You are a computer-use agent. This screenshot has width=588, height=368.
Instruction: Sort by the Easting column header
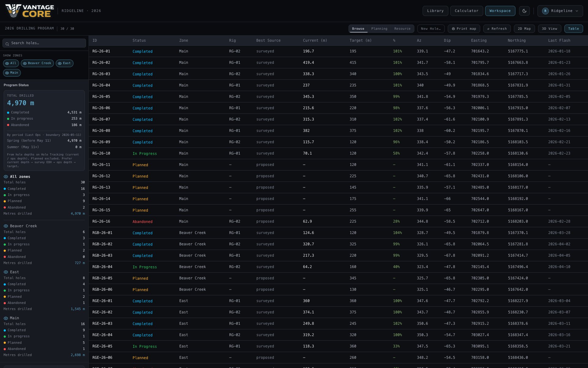(479, 40)
